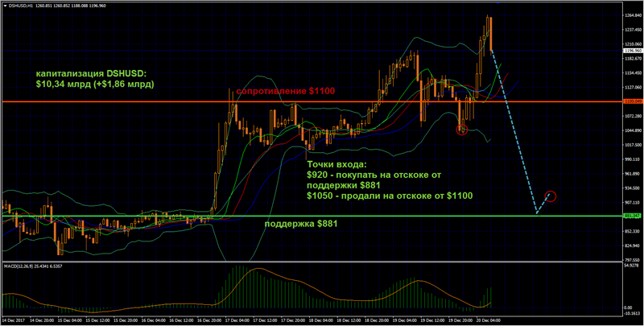
Task: Click the '17 Dec 04:00' time axis label
Action: pyautogui.click(x=237, y=320)
